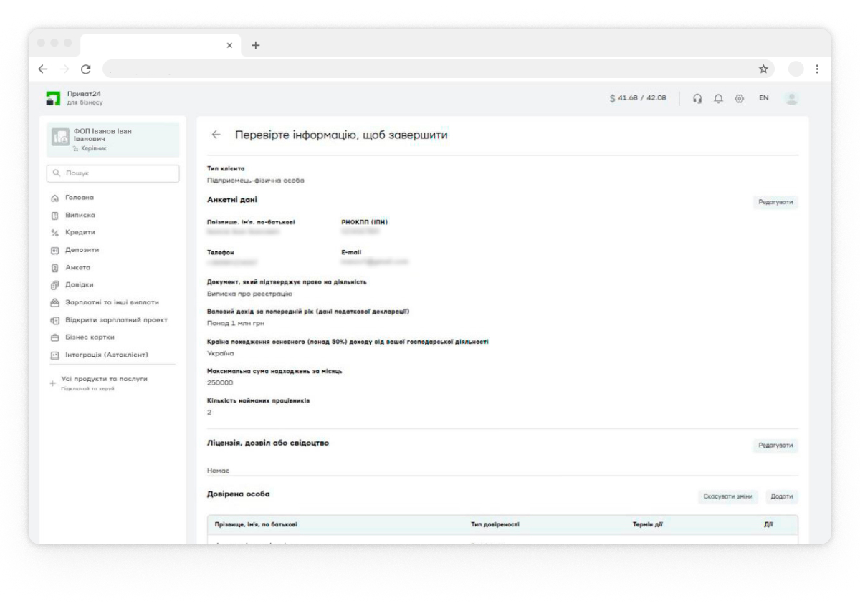Click the back arrow beside page title
The image size is (860, 616).
coord(216,135)
